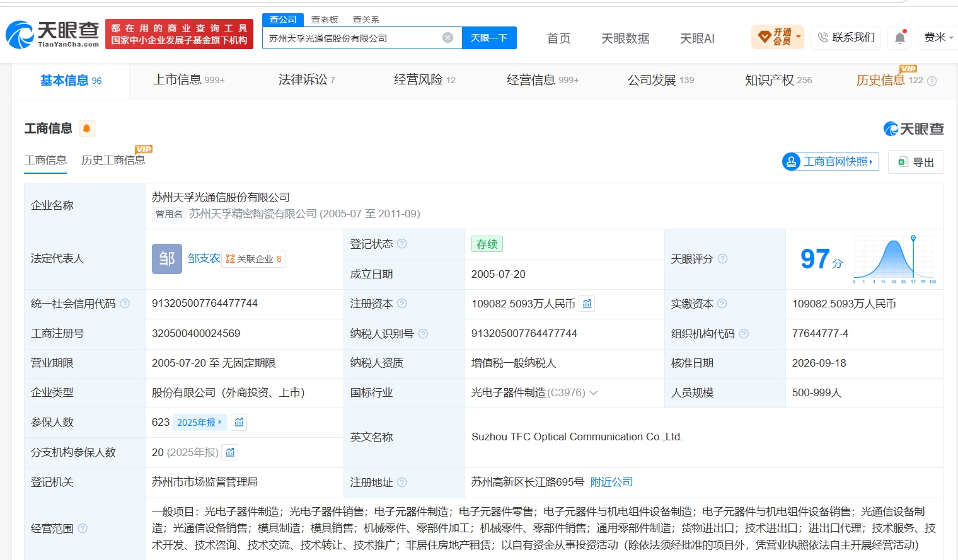Click registration number 320500400024569
This screenshot has width=958, height=560.
196,334
